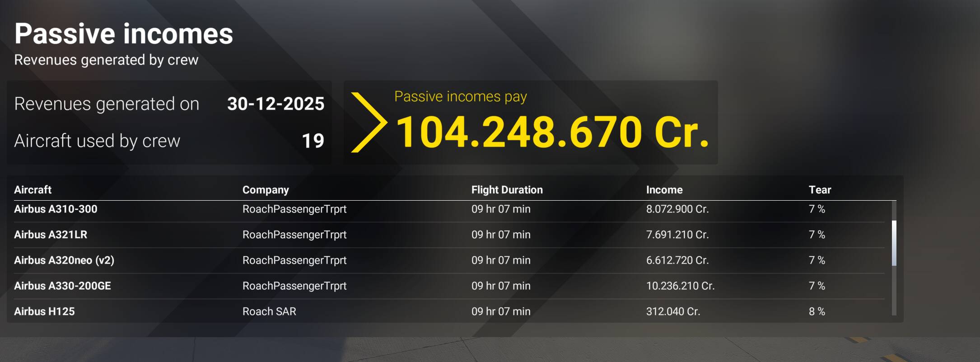Select the Airbus A310-300 row

tap(56, 209)
